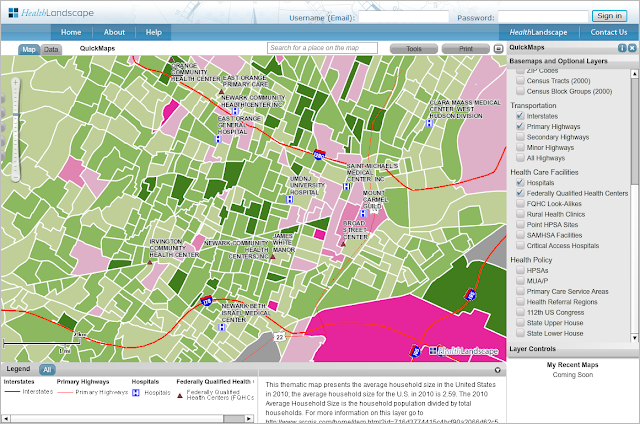Click the Mount Carmel Guild hospital marker
The height and width of the screenshot is (424, 640).
363,213
